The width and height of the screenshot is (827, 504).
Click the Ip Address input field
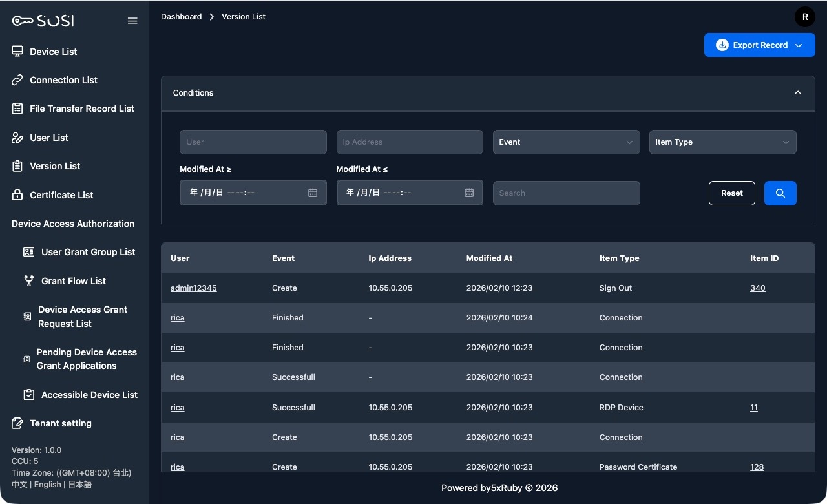click(x=409, y=142)
